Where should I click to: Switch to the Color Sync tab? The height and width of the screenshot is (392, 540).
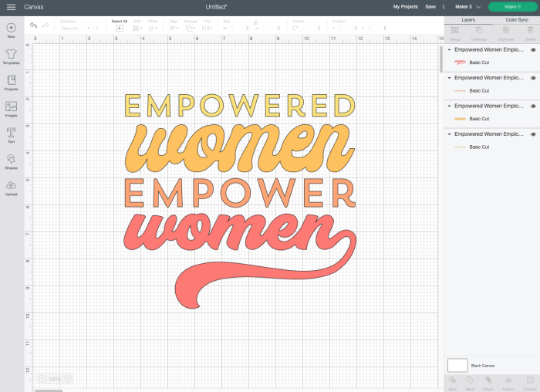pyautogui.click(x=516, y=19)
